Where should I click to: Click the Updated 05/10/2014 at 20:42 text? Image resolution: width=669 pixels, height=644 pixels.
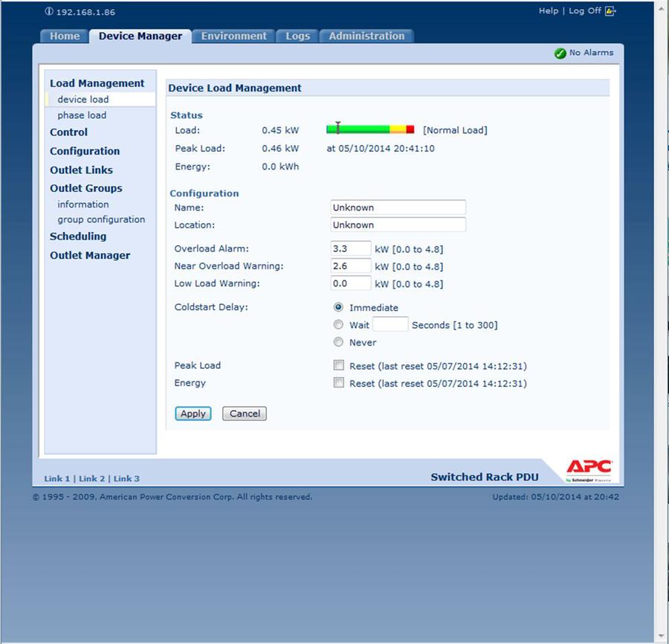click(x=555, y=497)
